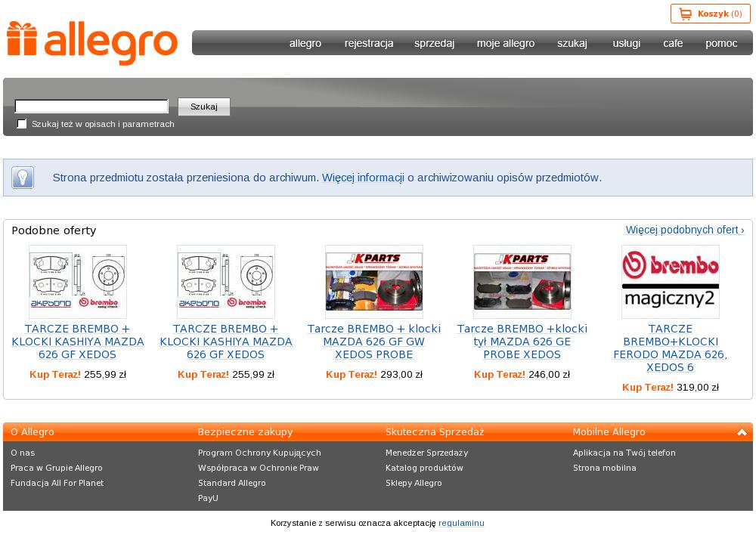Click the 'Mobilne Allegro' footer heading

(x=609, y=432)
